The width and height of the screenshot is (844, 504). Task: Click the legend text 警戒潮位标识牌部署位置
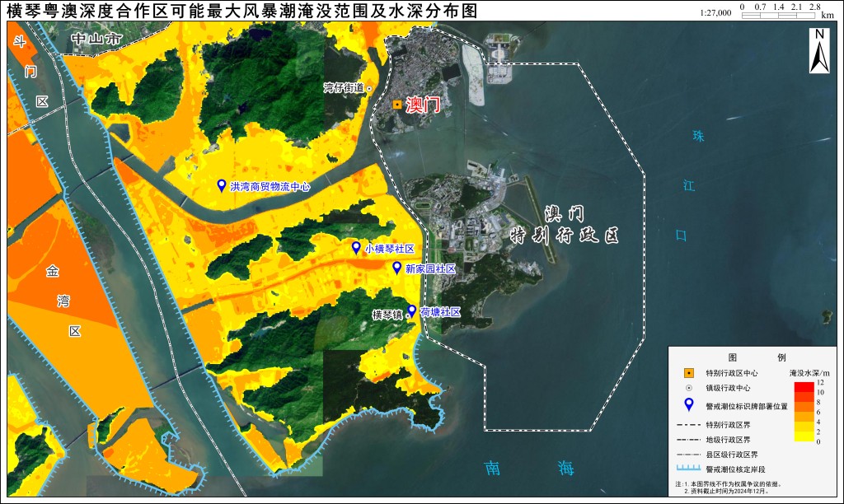click(747, 407)
